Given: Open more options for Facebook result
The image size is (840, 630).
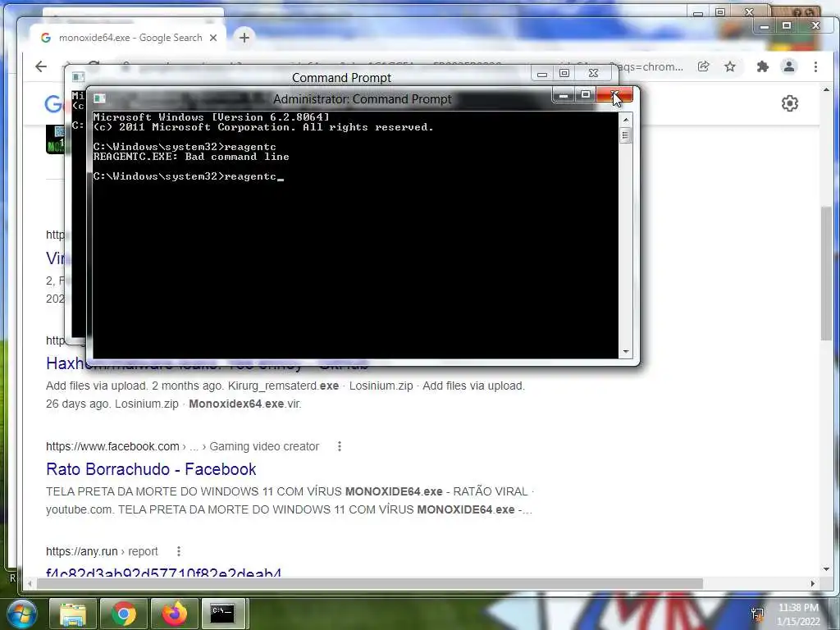Looking at the screenshot, I should coord(339,446).
